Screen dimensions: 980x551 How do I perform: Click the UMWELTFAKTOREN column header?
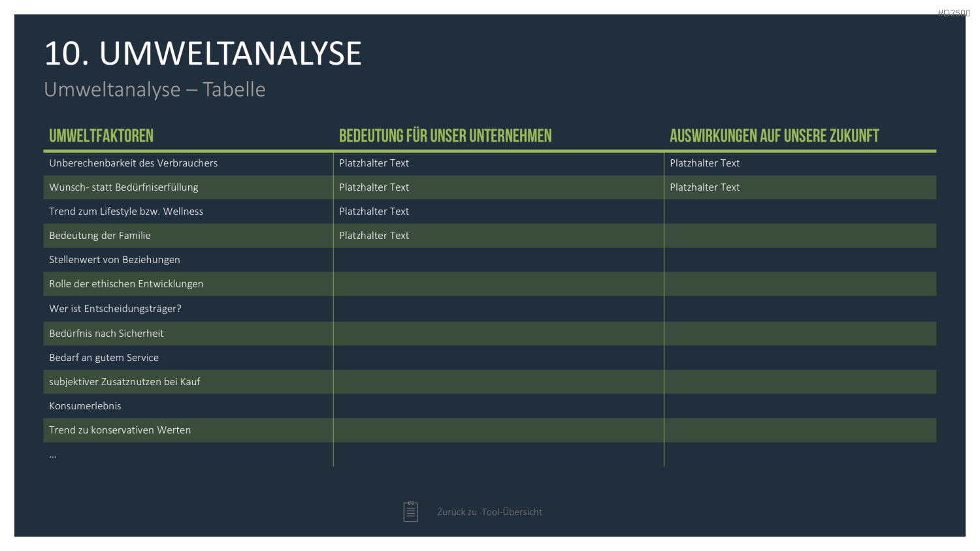pyautogui.click(x=101, y=136)
